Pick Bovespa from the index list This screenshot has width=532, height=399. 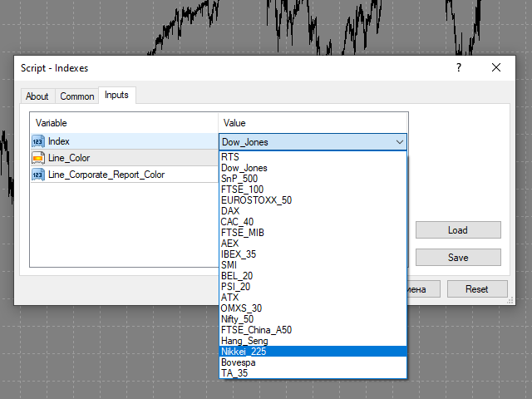313,362
